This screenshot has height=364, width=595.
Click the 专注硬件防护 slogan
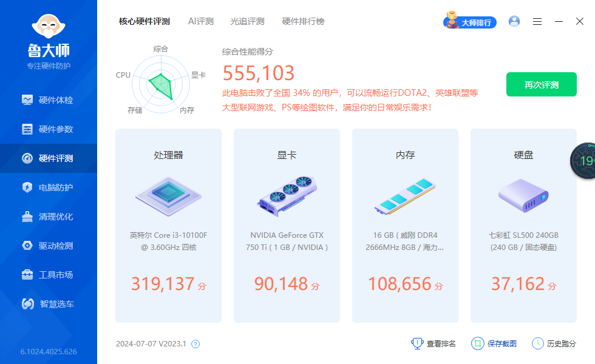pos(49,66)
